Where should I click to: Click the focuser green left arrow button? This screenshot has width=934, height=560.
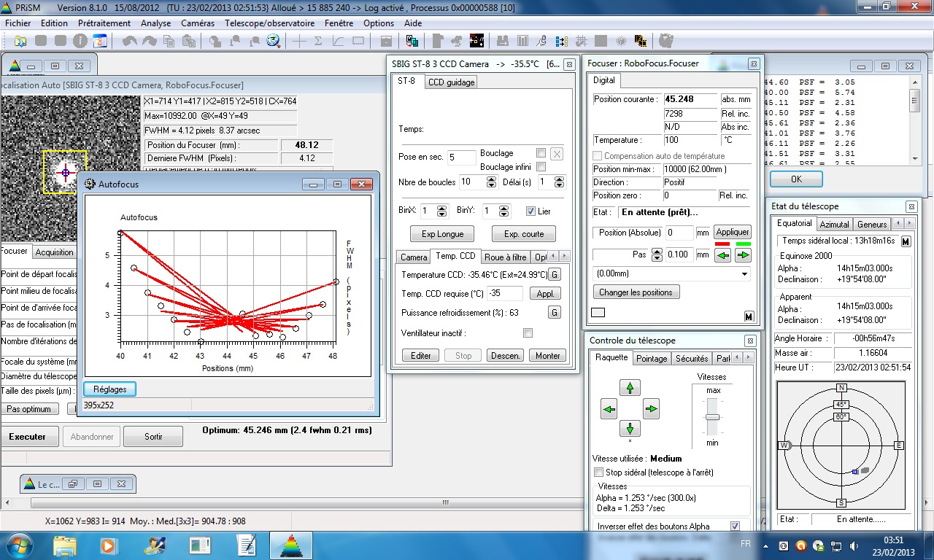(722, 255)
